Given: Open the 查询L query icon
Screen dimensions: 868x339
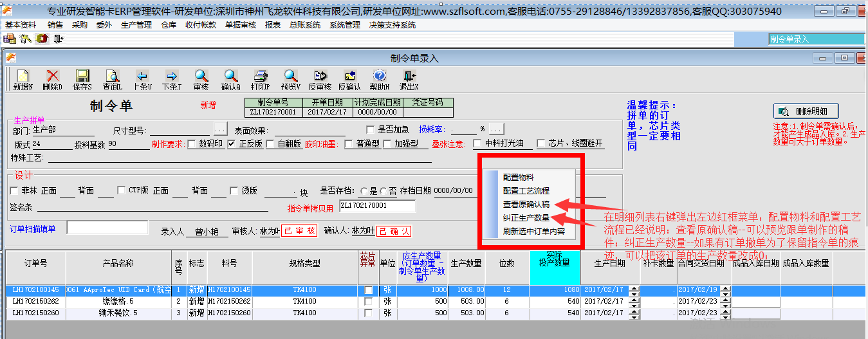Looking at the screenshot, I should click(x=112, y=76).
